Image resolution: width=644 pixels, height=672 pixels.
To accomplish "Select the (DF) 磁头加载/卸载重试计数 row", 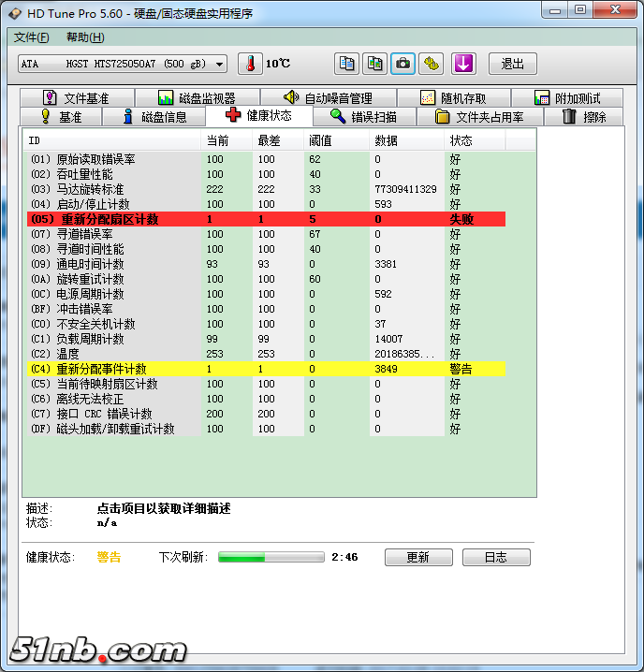I will 266,429.
